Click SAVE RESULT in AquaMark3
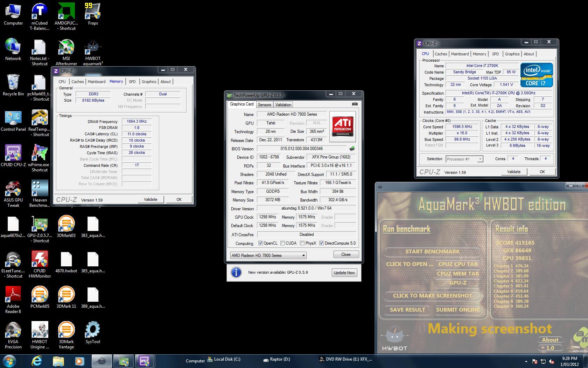588x368 pixels. tap(407, 310)
